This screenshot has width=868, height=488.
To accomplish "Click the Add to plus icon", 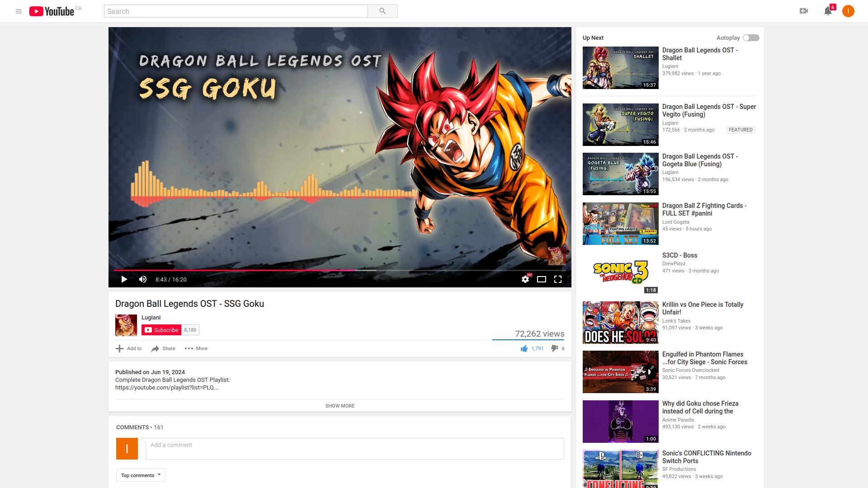I will (x=119, y=348).
